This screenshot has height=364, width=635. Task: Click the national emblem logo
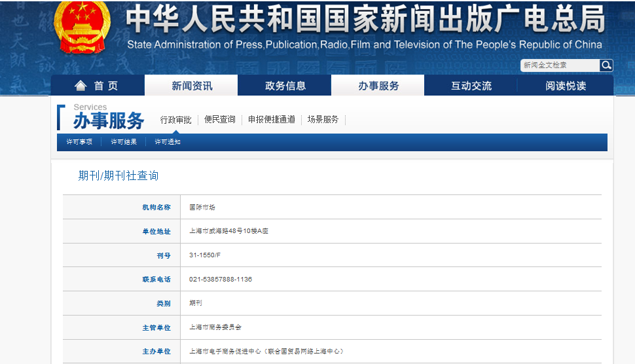click(82, 27)
